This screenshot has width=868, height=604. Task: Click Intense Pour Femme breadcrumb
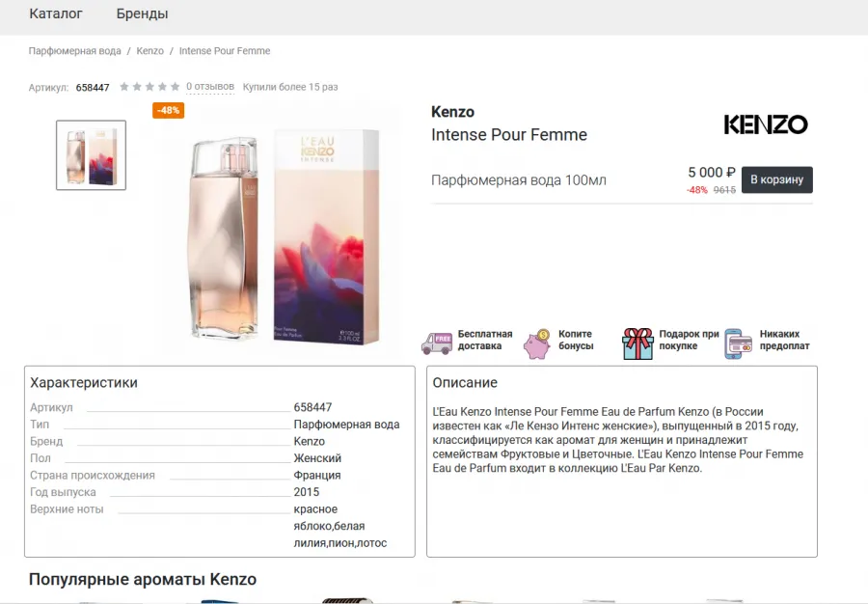click(x=225, y=51)
